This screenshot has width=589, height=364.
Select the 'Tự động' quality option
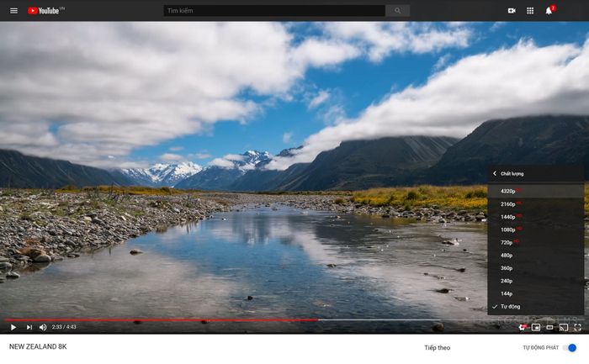(x=511, y=307)
